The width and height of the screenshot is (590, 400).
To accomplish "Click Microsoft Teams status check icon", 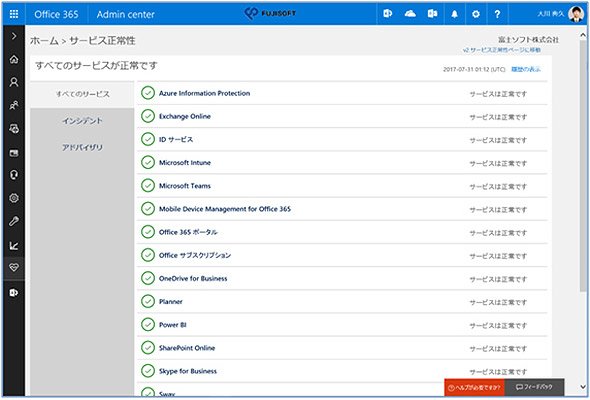I will tap(148, 185).
